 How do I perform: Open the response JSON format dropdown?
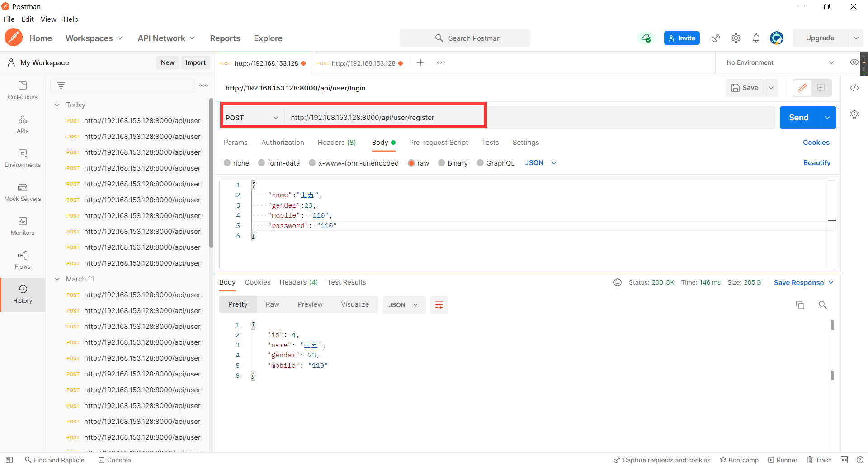pyautogui.click(x=404, y=305)
